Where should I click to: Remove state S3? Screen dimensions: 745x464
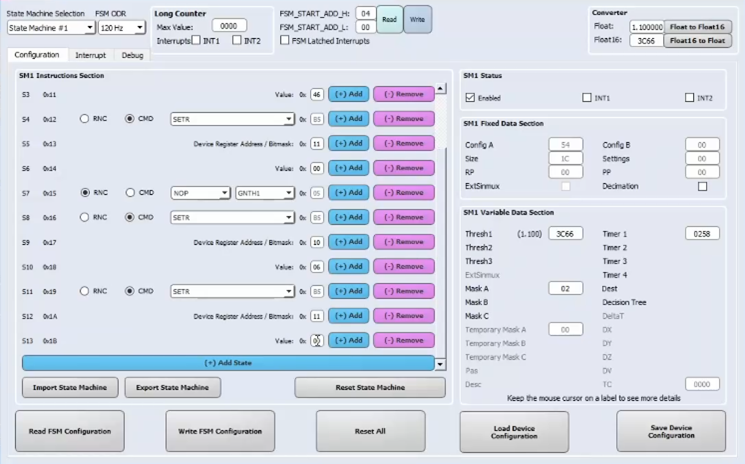click(x=404, y=94)
